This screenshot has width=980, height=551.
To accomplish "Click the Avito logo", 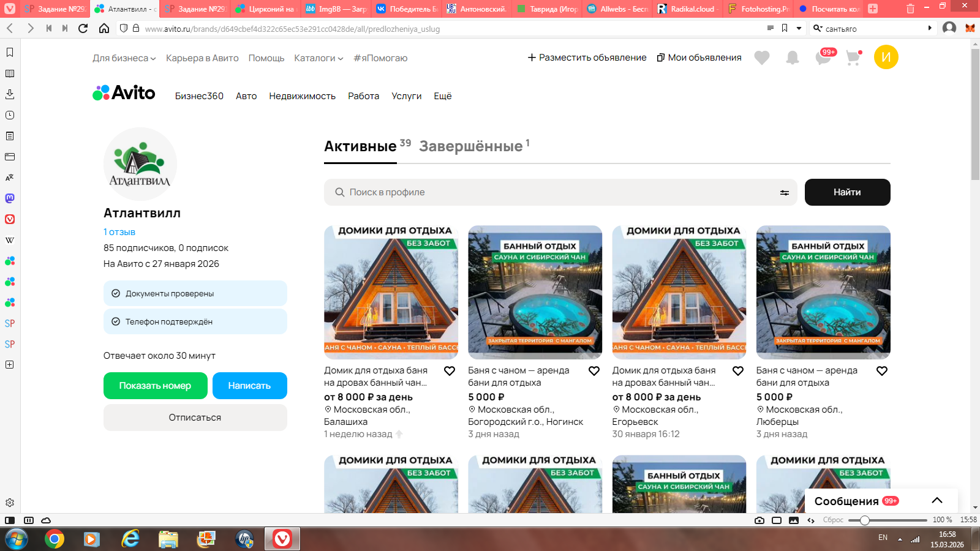I will pyautogui.click(x=124, y=93).
